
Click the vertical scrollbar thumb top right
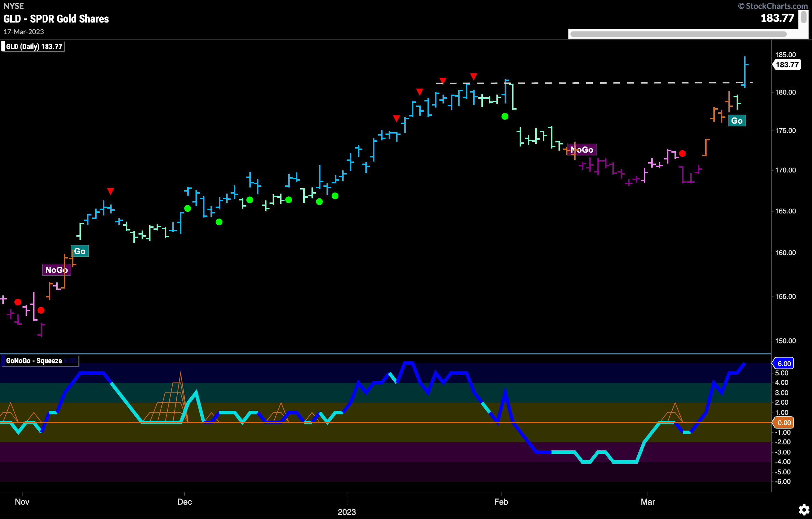[x=804, y=17]
